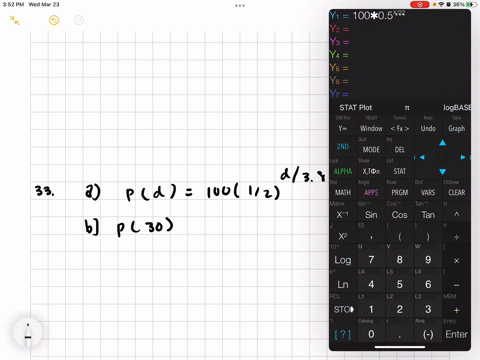This screenshot has height=360, width=480.
Task: Click the Log key
Action: tap(343, 260)
